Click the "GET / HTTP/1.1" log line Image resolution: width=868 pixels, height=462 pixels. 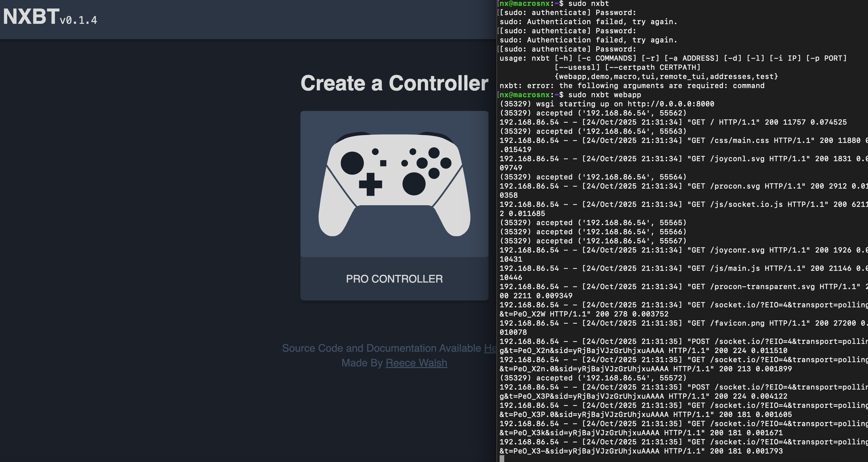point(673,122)
